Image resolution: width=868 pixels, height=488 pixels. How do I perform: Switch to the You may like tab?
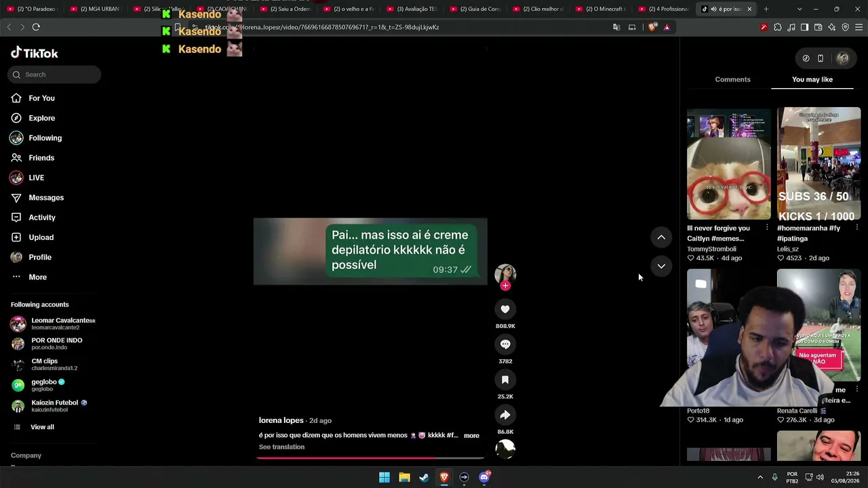point(812,79)
